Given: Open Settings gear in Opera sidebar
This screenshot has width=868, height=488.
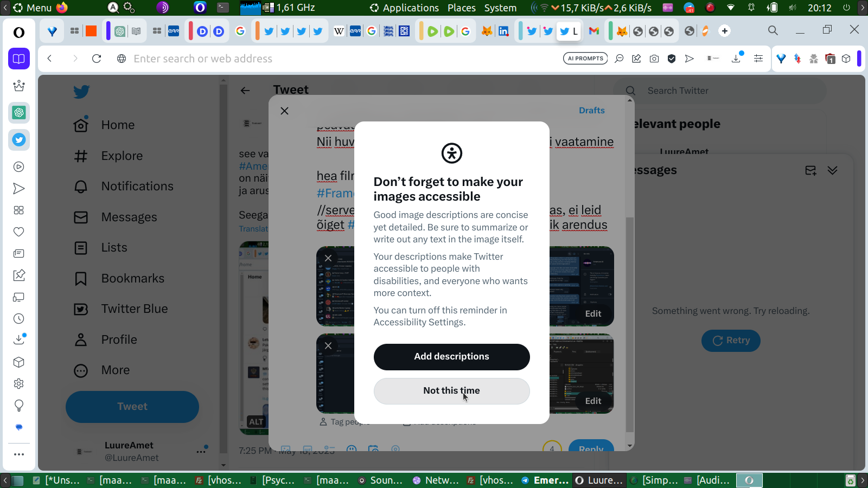Looking at the screenshot, I should coord(19,384).
